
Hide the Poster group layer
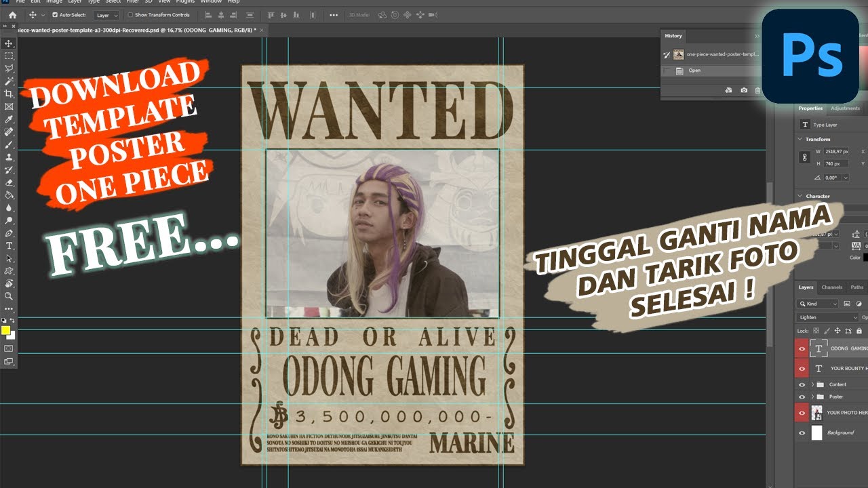pyautogui.click(x=802, y=396)
